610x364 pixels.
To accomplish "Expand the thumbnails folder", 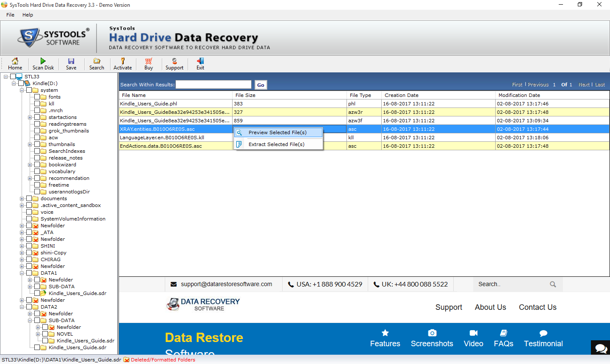I will point(30,144).
